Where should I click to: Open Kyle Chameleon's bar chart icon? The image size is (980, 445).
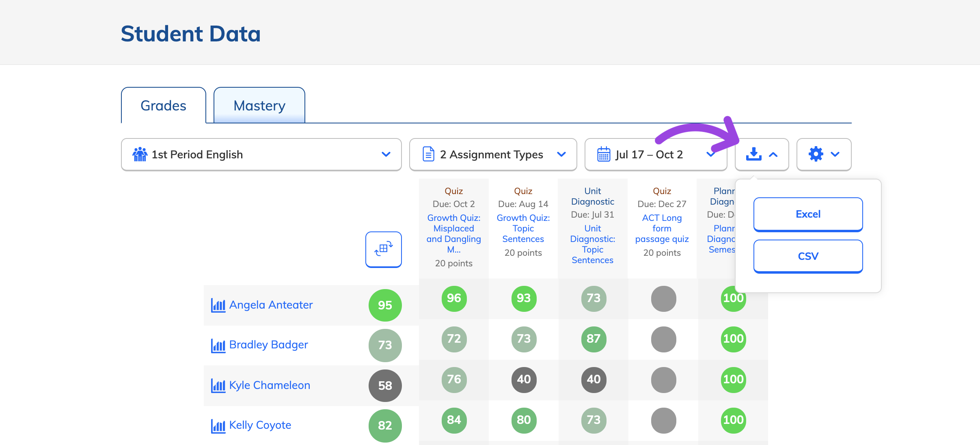pos(218,385)
